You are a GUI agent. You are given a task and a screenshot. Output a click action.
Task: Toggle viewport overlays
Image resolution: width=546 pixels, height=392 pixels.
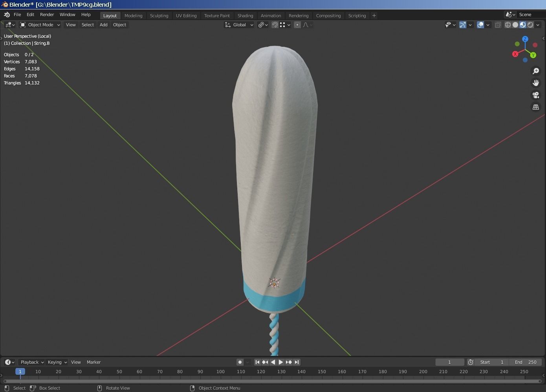pos(480,25)
